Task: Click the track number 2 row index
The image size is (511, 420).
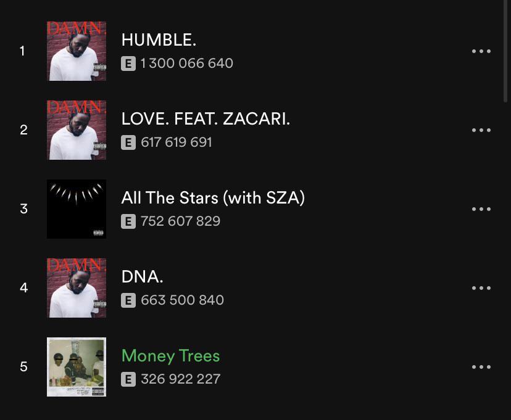Action: point(23,130)
